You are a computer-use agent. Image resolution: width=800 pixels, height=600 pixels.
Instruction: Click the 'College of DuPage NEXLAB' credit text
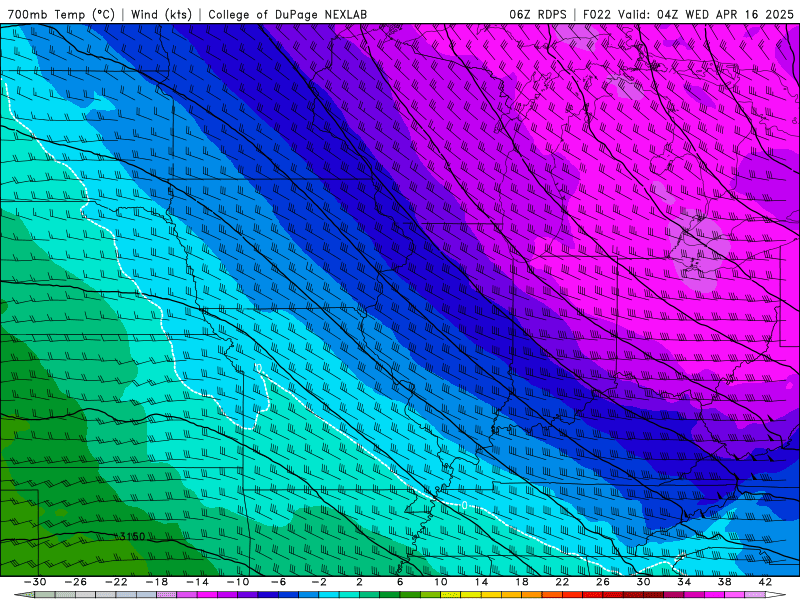pyautogui.click(x=287, y=14)
